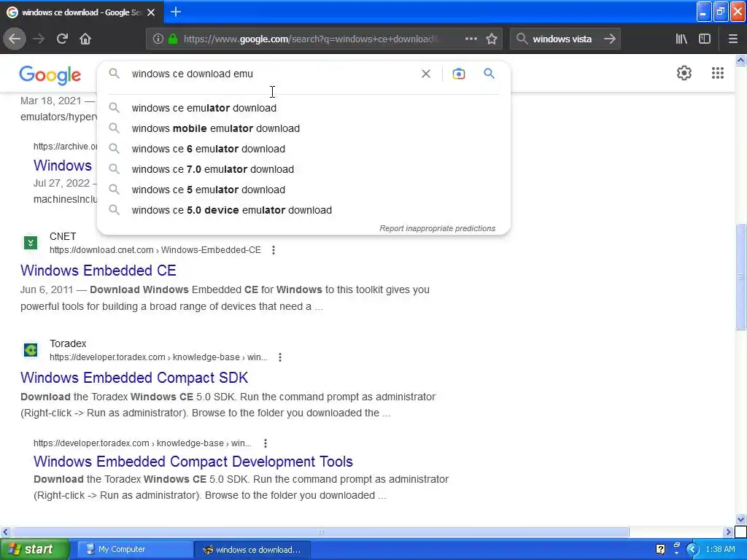Viewport: 747px width, 560px height.
Task: Choose suggestion 'windows ce 6 emulator download'
Action: point(303,149)
